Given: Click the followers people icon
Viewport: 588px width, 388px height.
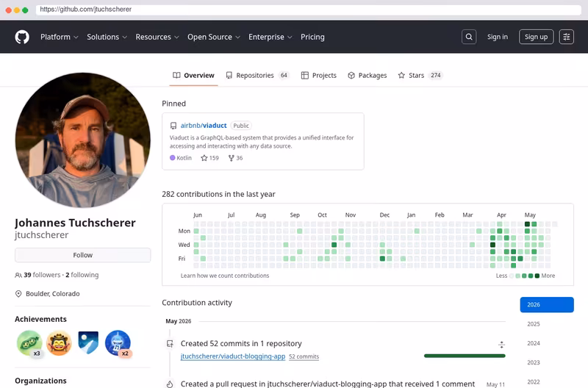Looking at the screenshot, I should [18, 275].
